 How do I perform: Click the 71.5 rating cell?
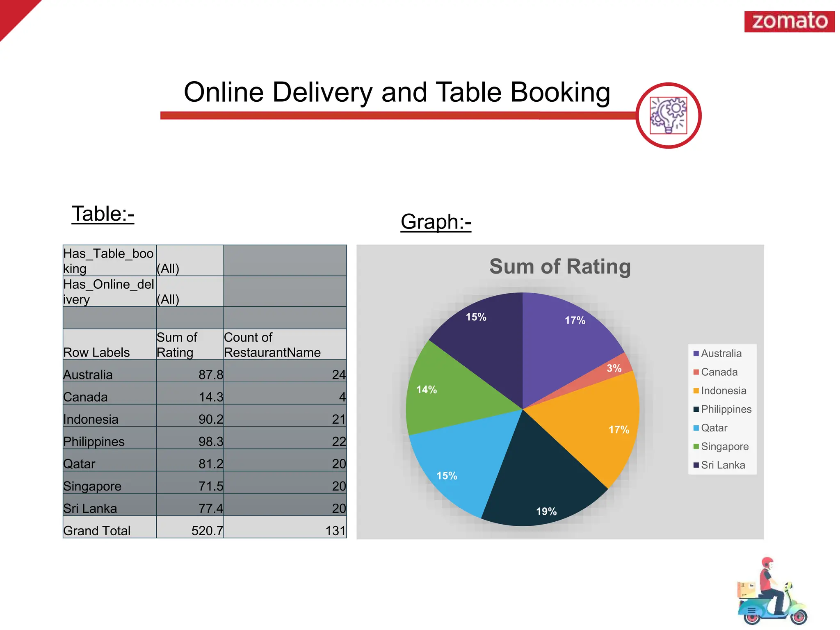pyautogui.click(x=190, y=483)
